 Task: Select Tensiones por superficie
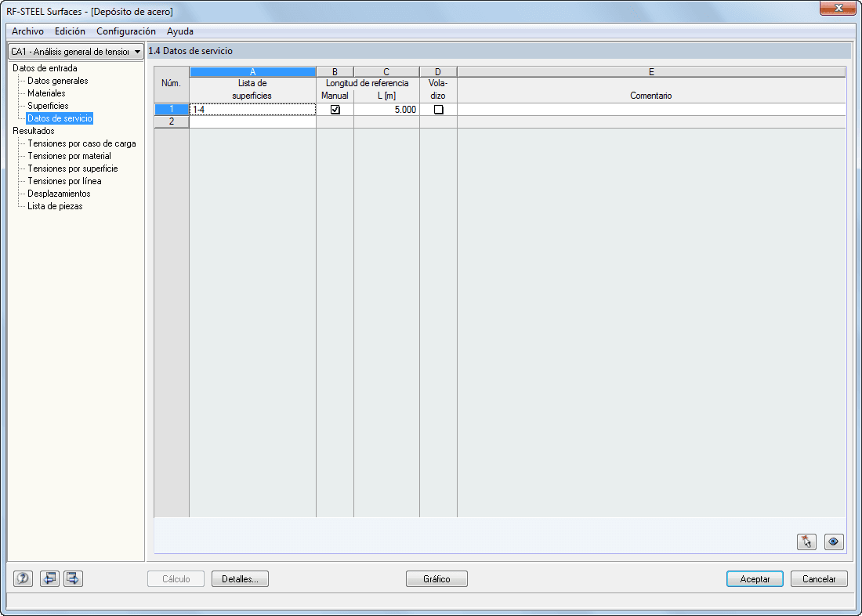tap(73, 168)
